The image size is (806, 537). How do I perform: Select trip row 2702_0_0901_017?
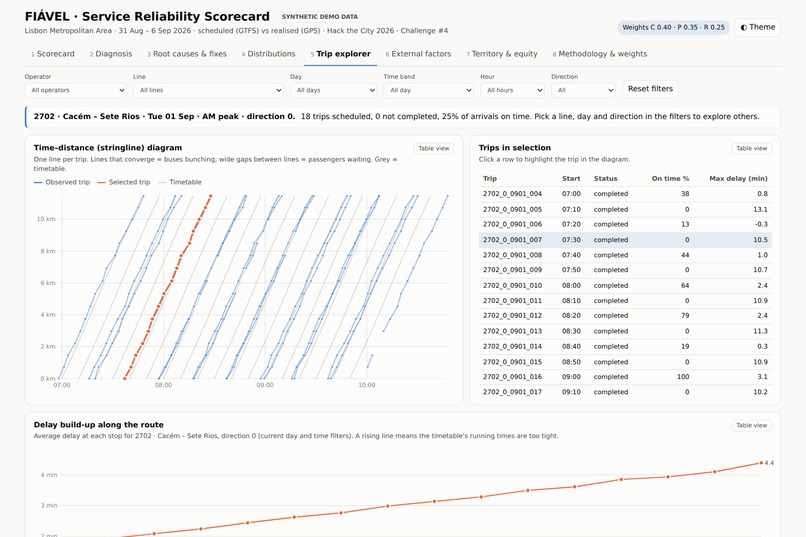(x=625, y=392)
